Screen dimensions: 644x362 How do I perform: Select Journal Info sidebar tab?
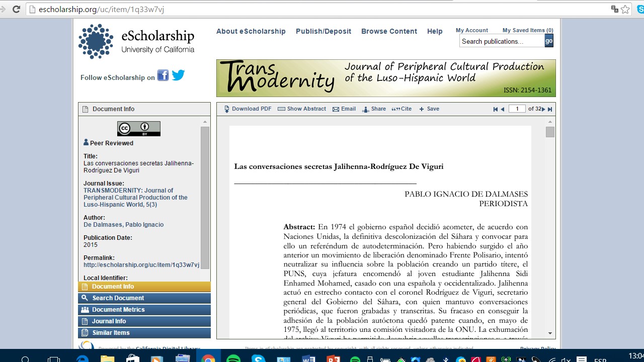[144, 321]
